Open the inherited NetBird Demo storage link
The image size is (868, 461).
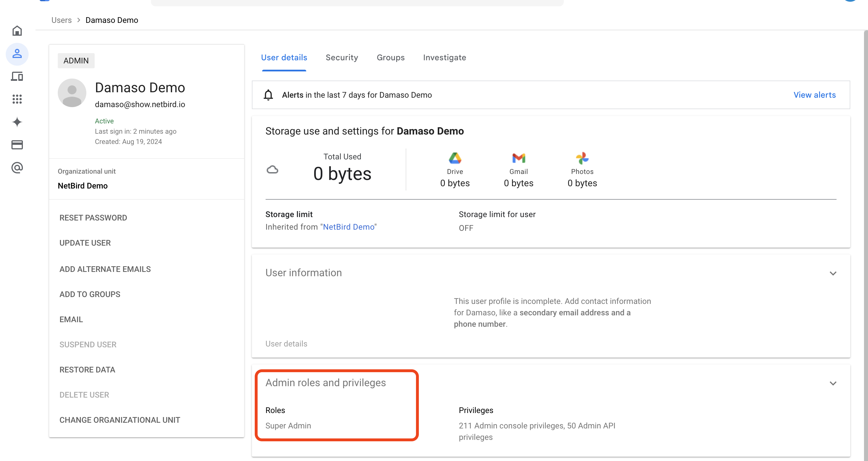tap(349, 227)
